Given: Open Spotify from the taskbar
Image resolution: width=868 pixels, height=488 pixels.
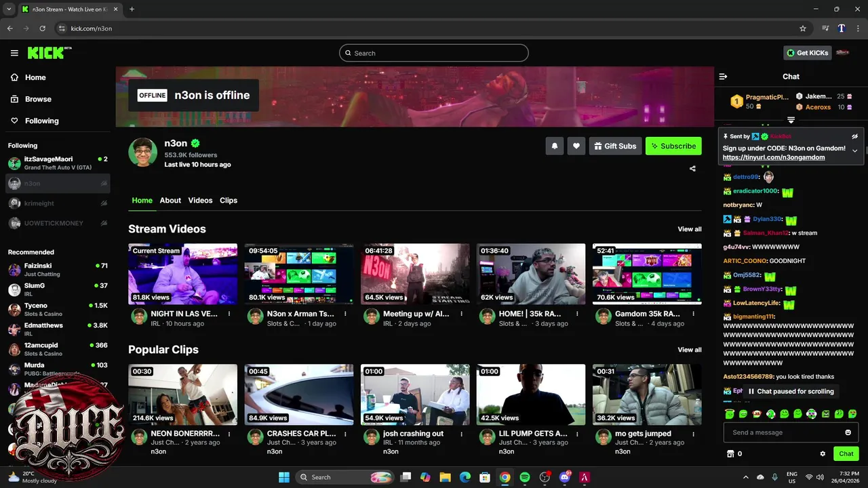Looking at the screenshot, I should [525, 477].
